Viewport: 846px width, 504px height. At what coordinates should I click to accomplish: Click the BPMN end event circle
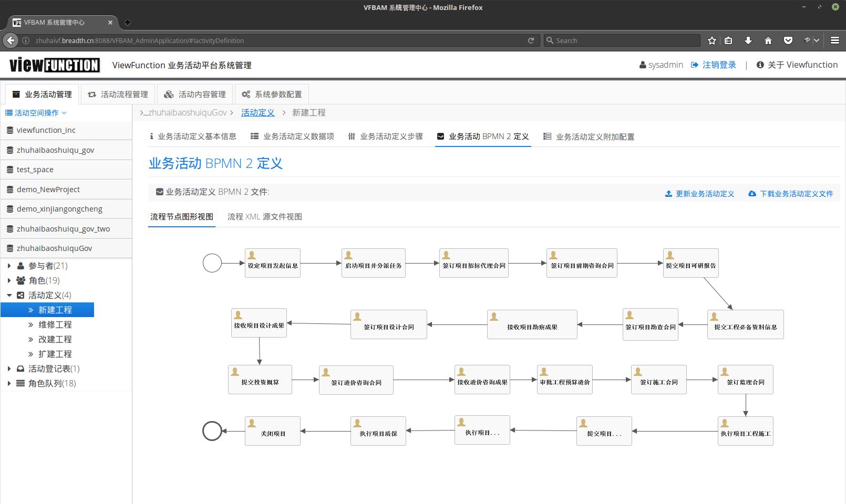point(212,431)
